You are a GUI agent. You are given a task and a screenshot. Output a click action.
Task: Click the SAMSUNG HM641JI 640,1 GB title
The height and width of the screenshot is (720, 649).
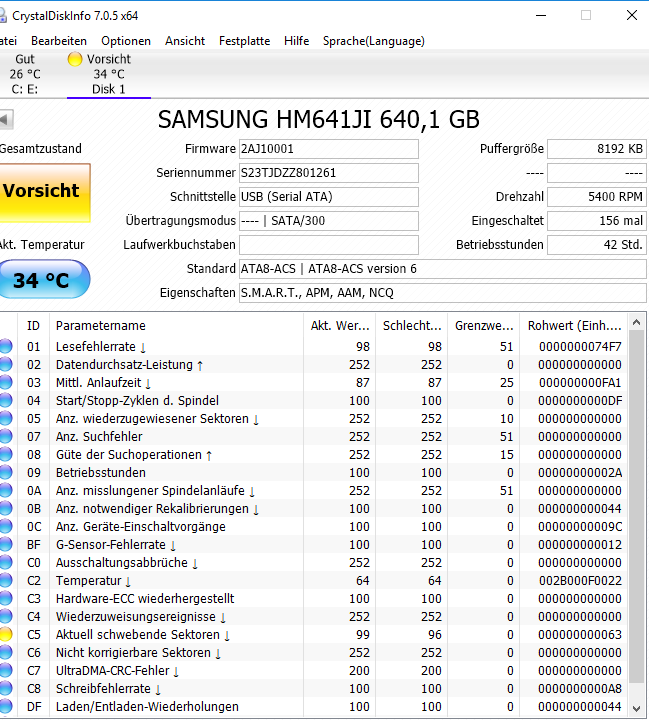(x=318, y=119)
